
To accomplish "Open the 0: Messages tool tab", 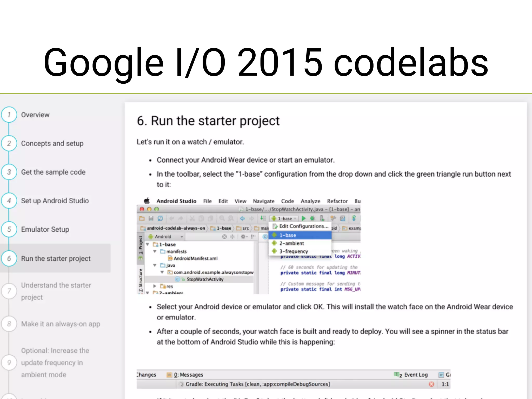I will [x=185, y=375].
